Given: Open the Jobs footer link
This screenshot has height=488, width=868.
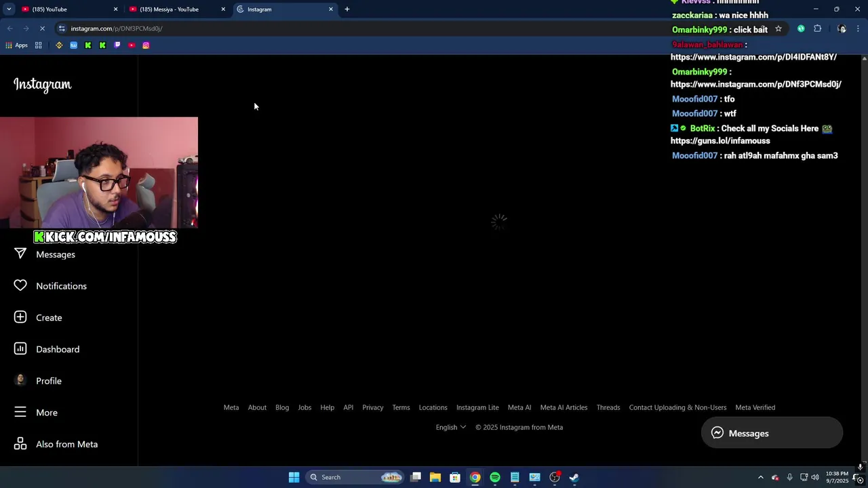Looking at the screenshot, I should [x=304, y=407].
